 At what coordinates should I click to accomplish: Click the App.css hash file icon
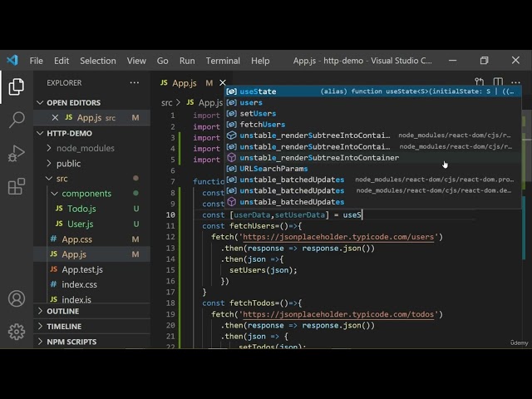53,239
